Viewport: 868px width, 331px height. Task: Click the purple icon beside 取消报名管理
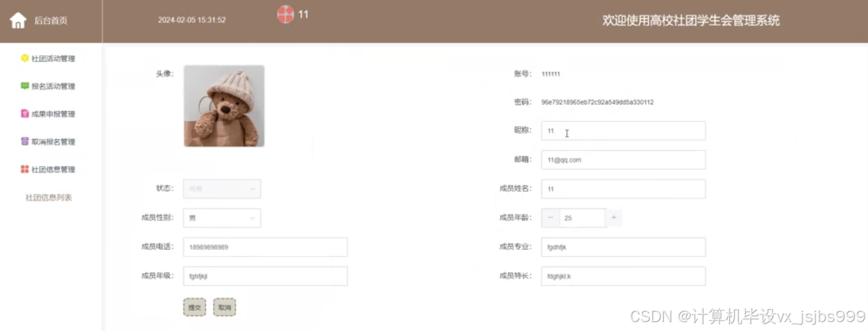click(25, 141)
